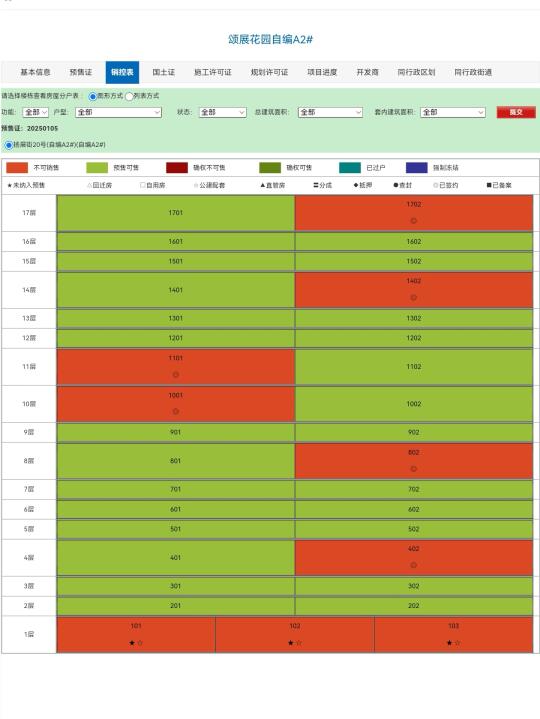This screenshot has height=719, width=540.
Task: Click the 不可销售 legend color swatch
Action: (17, 168)
